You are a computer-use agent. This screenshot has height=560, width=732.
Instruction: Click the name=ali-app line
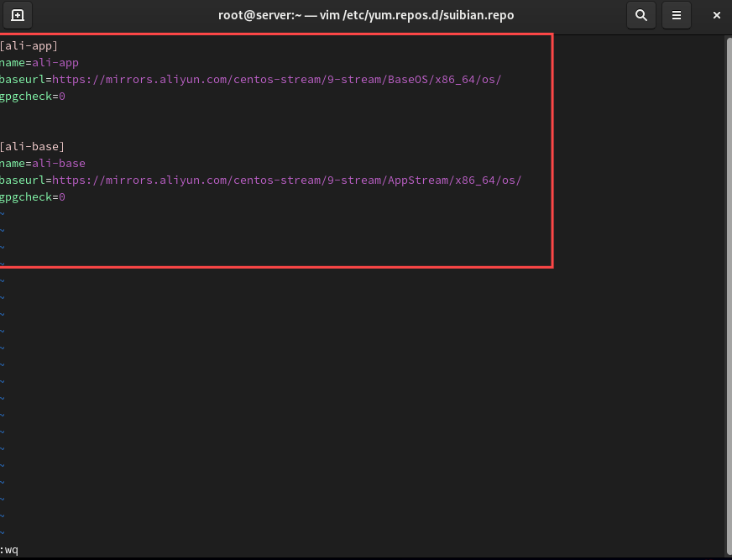[39, 63]
